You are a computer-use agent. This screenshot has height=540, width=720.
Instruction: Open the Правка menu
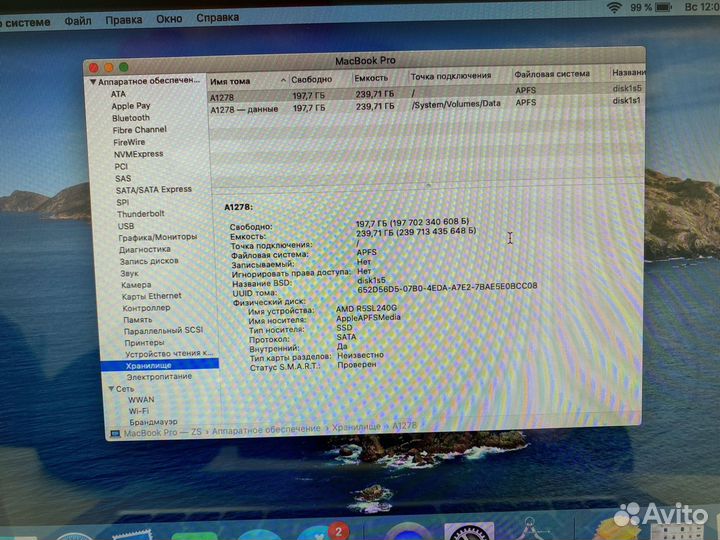124,20
